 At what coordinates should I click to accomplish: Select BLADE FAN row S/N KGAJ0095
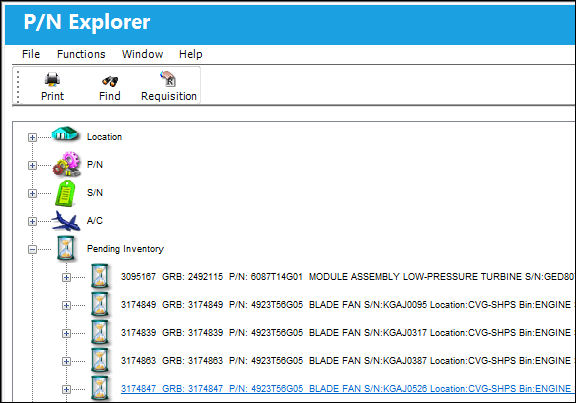[348, 305]
